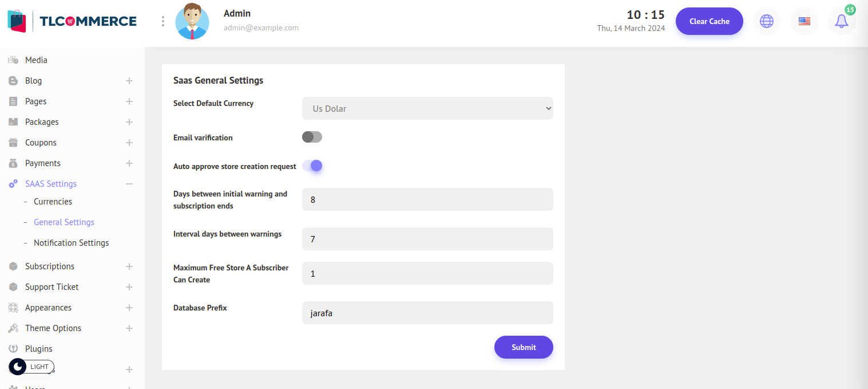The image size is (868, 389).
Task: Click the three-dot menu icon
Action: [163, 21]
